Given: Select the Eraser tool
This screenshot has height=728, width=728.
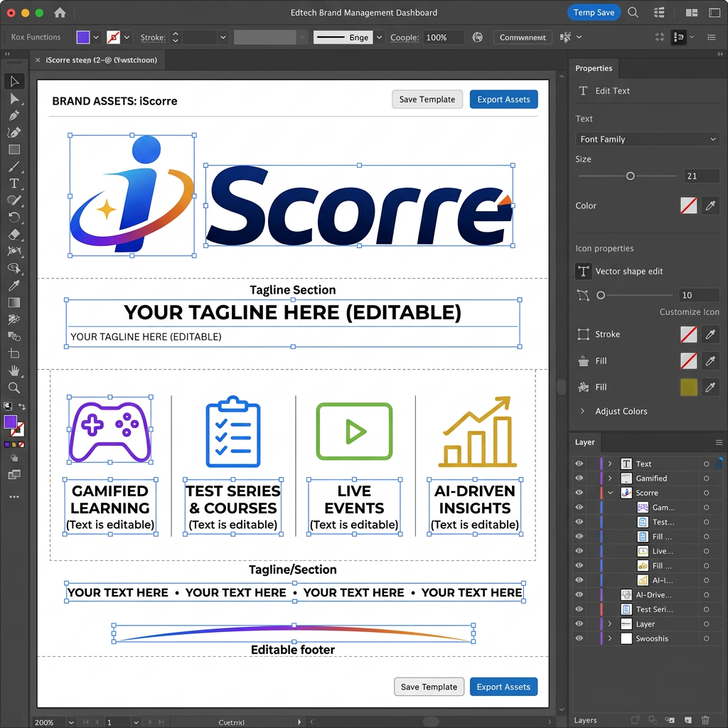Looking at the screenshot, I should tap(14, 235).
